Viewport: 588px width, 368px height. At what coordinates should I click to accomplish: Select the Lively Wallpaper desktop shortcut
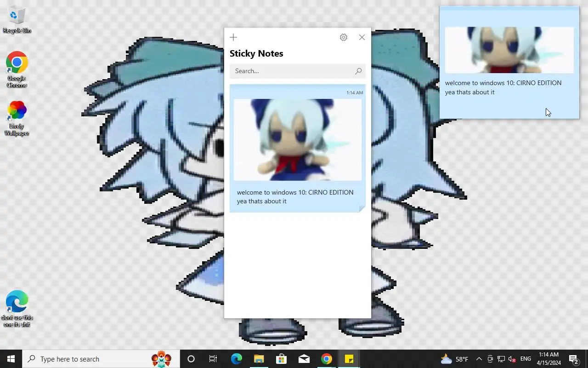(17, 118)
